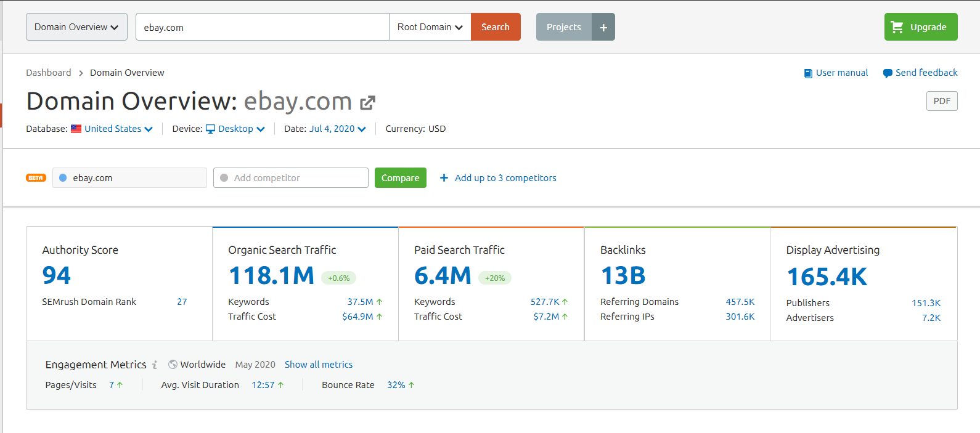Viewport: 980px width, 433px height.
Task: Click Bounce Rate value 32%
Action: pyautogui.click(x=396, y=385)
